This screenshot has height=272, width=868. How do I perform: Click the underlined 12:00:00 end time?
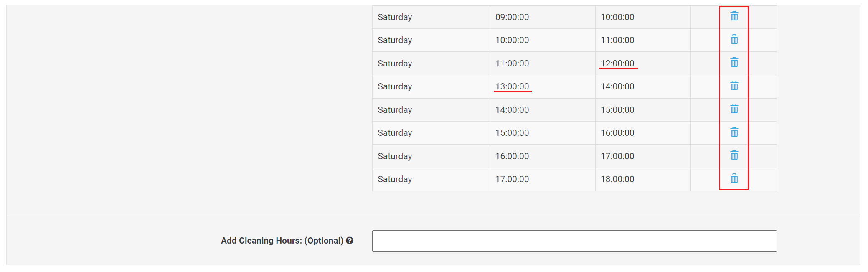(x=617, y=64)
